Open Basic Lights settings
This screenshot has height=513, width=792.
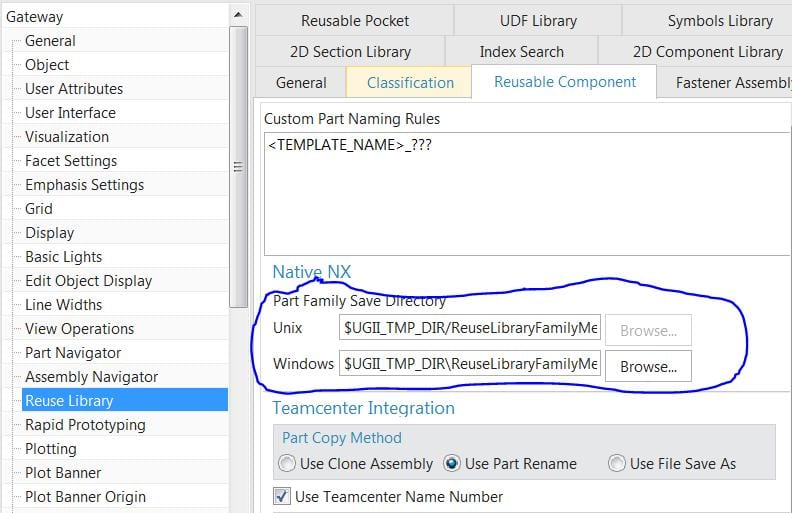[63, 256]
